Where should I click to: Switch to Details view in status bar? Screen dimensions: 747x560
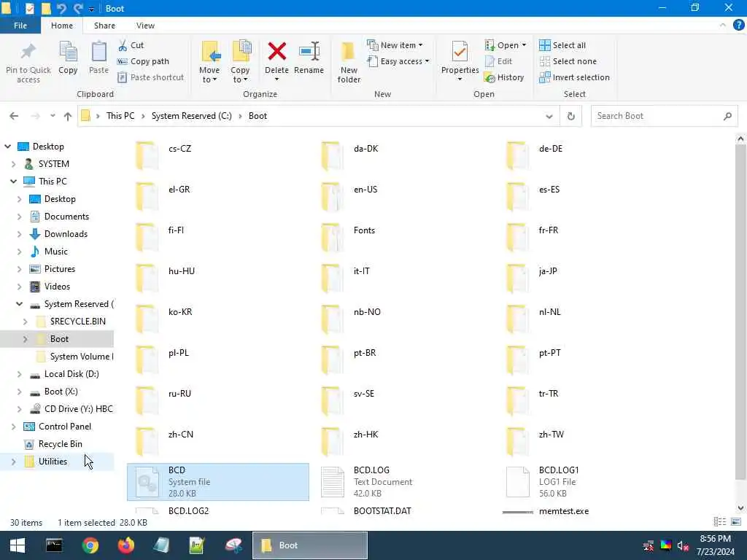pos(720,522)
